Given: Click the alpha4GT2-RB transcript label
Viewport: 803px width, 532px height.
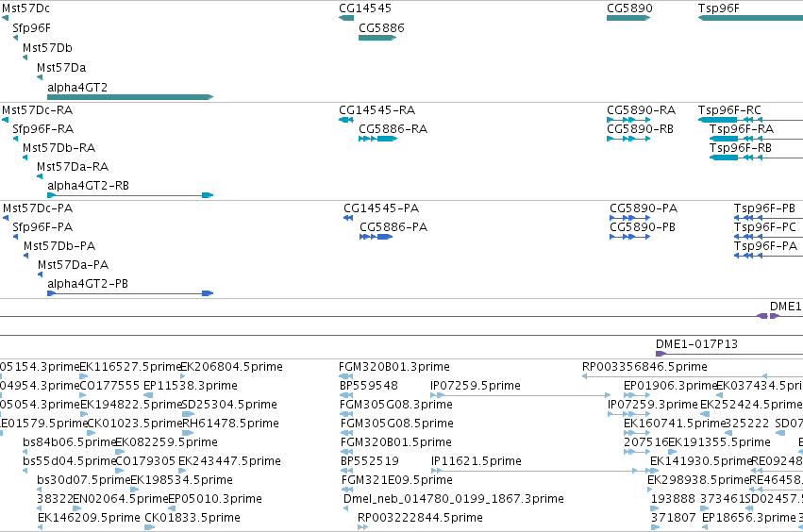Looking at the screenshot, I should (x=88, y=186).
